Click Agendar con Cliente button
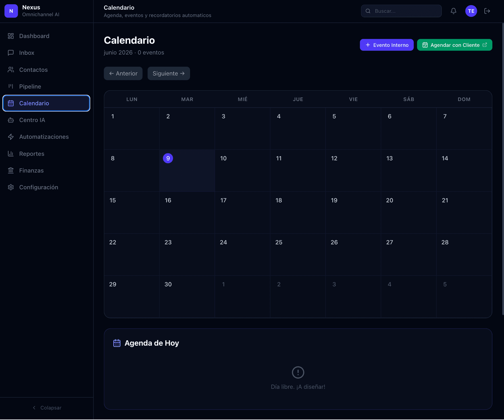504x420 pixels. (x=455, y=45)
